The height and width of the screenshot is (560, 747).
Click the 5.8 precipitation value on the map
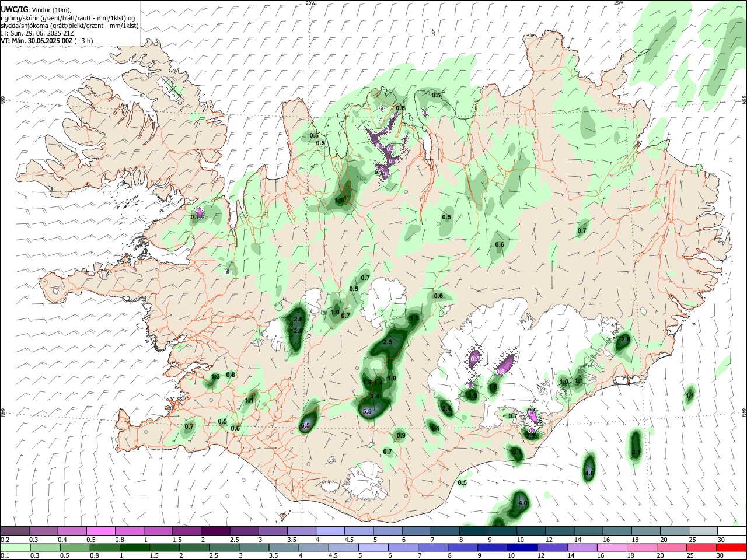(368, 412)
